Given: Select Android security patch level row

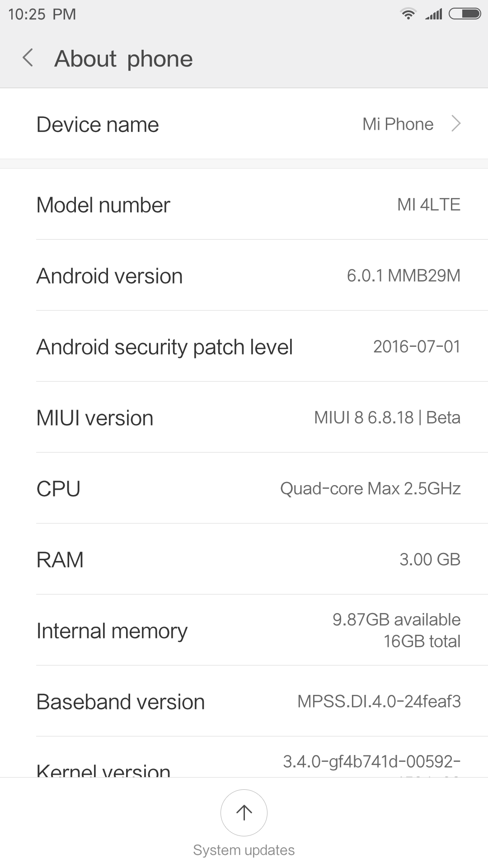Looking at the screenshot, I should (x=244, y=347).
